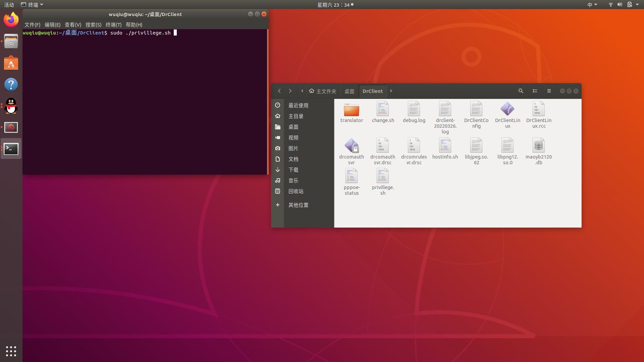Open the hamburger menu in file manager
644x362 pixels.
click(x=549, y=91)
